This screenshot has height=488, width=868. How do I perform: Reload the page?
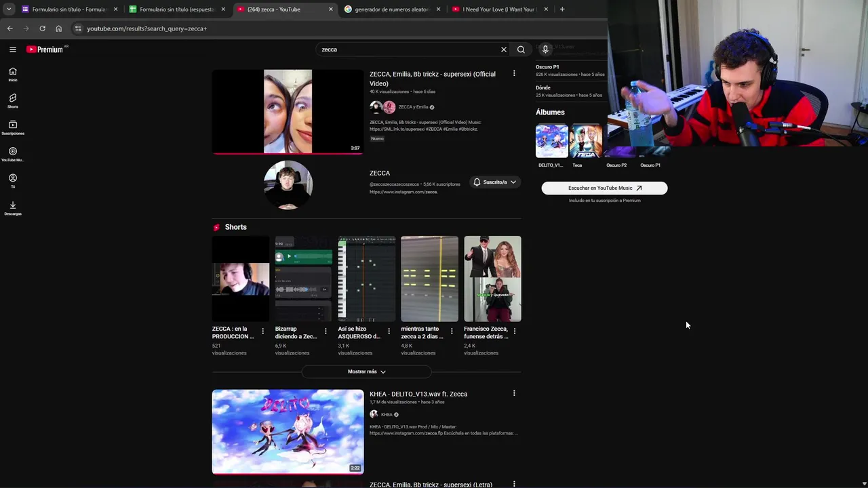42,28
